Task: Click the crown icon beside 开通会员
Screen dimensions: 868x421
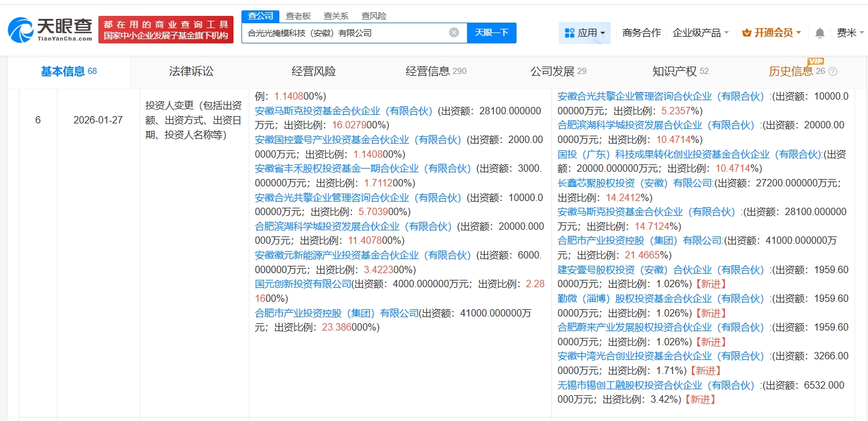Action: point(746,33)
